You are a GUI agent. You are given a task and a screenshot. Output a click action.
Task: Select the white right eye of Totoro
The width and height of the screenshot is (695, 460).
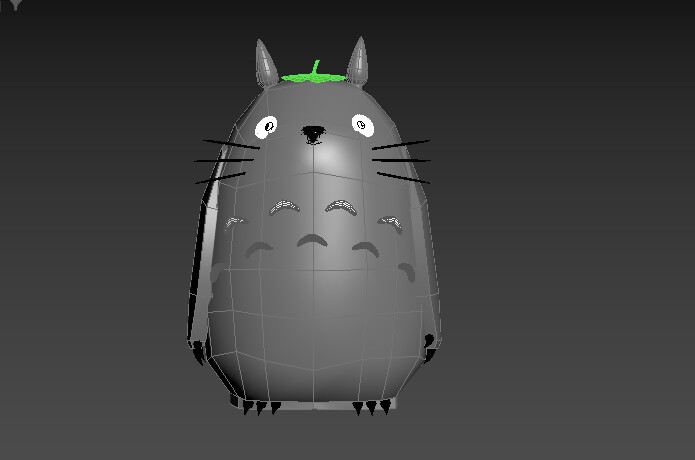pos(363,125)
